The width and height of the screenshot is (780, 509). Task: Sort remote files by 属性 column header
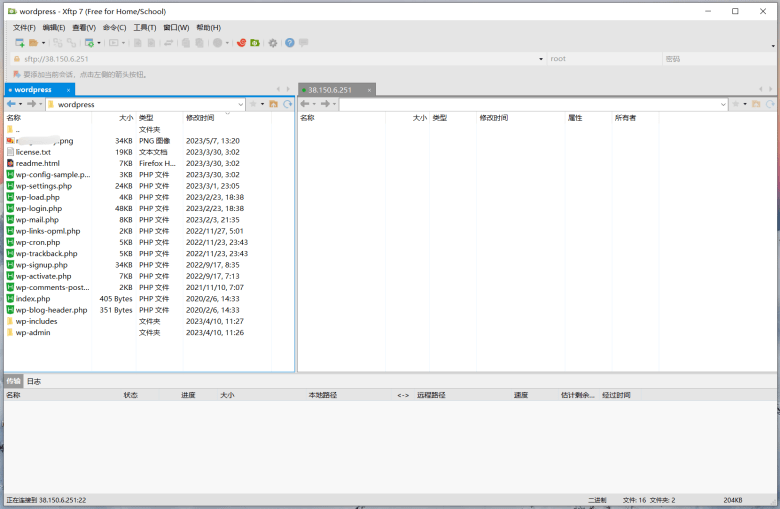coord(587,118)
